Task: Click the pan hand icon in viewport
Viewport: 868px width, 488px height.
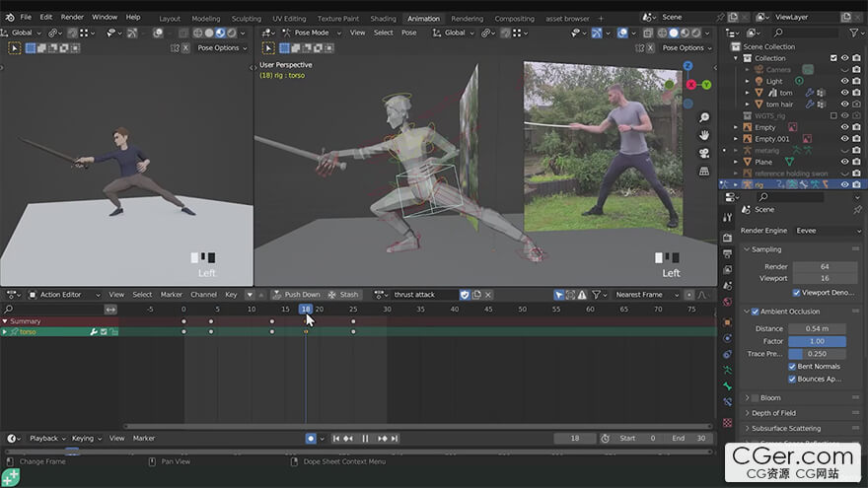Action: 704,135
